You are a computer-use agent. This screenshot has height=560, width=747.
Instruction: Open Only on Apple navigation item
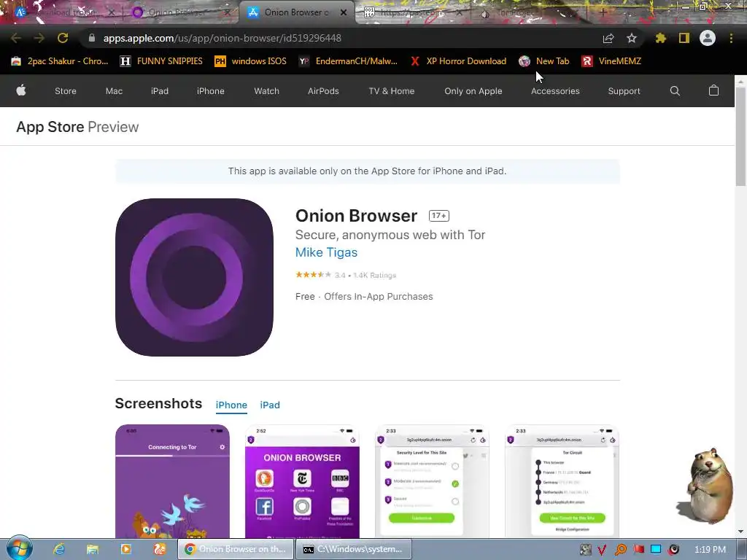click(x=473, y=91)
